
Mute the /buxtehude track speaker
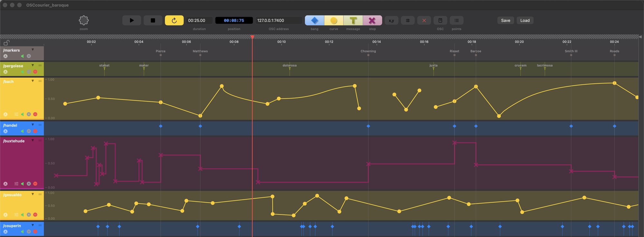22,184
